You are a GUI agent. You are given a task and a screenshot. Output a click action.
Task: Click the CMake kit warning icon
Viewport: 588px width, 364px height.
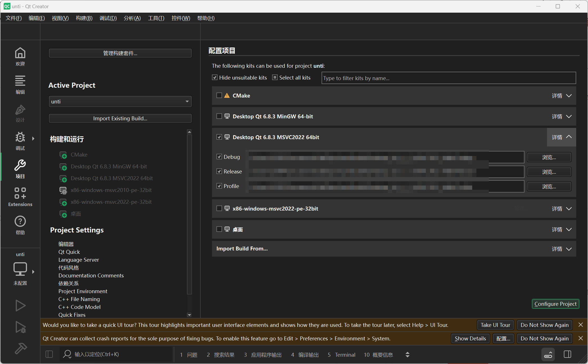click(227, 96)
